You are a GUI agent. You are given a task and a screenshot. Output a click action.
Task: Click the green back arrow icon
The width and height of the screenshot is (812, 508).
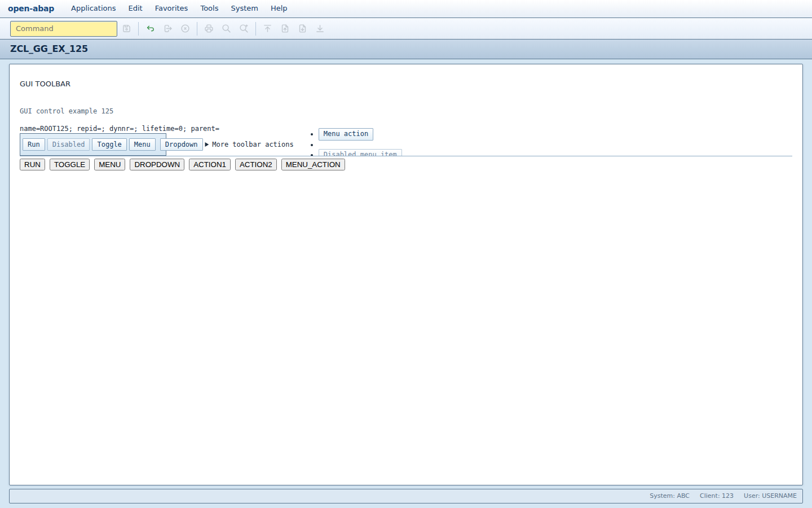tap(151, 29)
